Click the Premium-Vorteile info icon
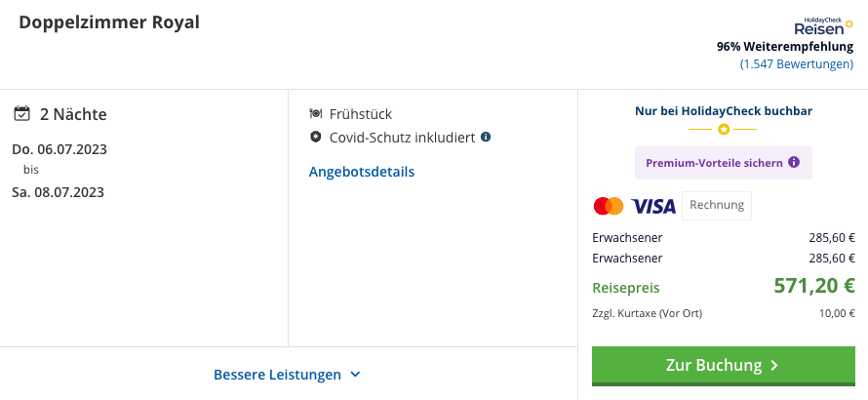The image size is (868, 400). click(794, 162)
